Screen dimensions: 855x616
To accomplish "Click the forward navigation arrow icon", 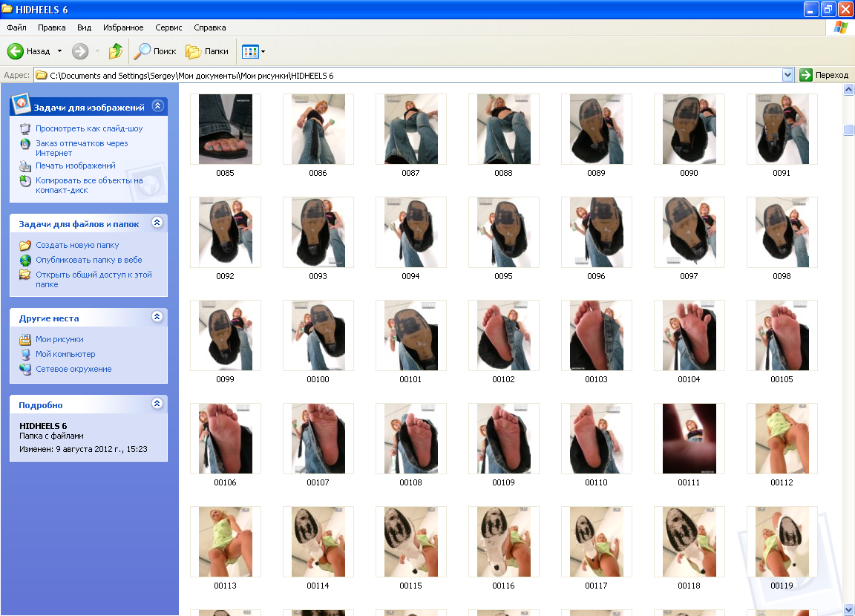I will pyautogui.click(x=80, y=51).
